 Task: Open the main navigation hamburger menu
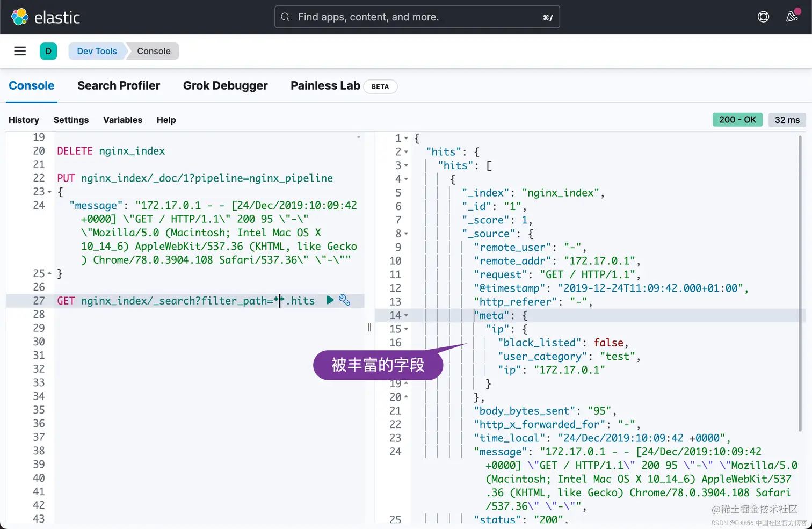pos(20,51)
